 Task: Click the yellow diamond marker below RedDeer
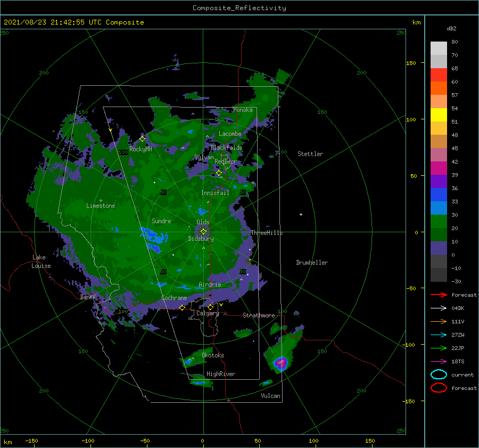tap(219, 173)
